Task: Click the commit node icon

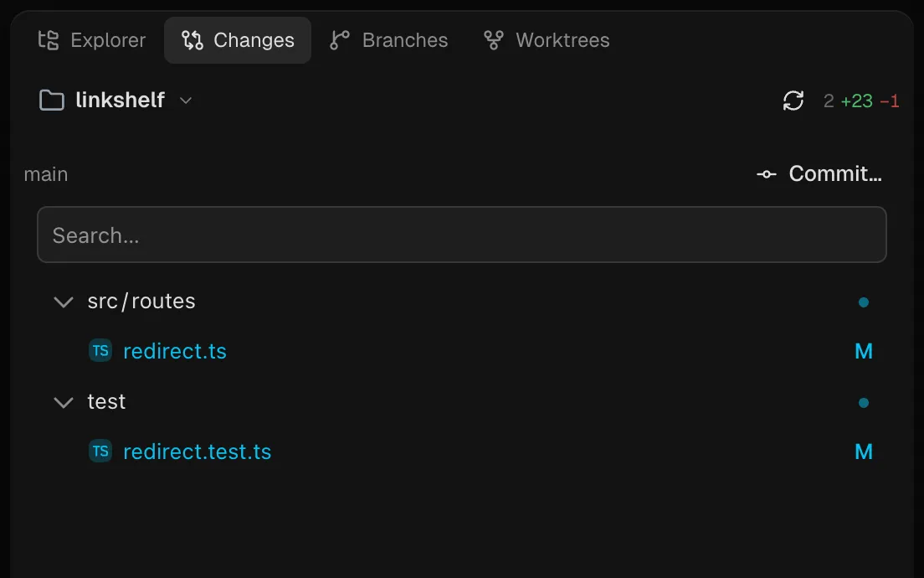Action: pos(766,174)
